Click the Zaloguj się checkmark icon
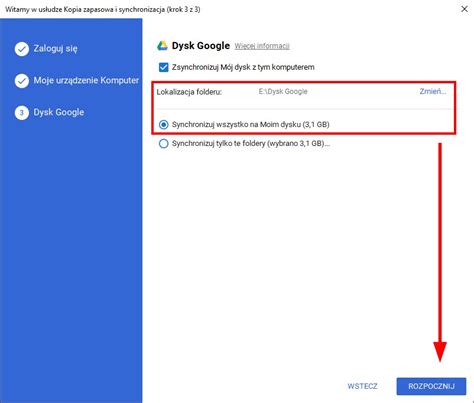This screenshot has height=403, width=474. (x=22, y=49)
